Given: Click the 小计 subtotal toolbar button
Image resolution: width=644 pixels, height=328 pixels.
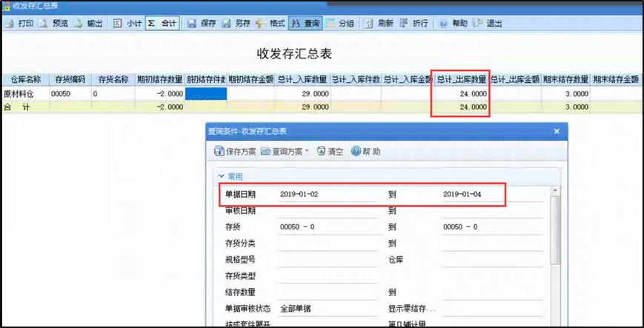Looking at the screenshot, I should pyautogui.click(x=127, y=24).
